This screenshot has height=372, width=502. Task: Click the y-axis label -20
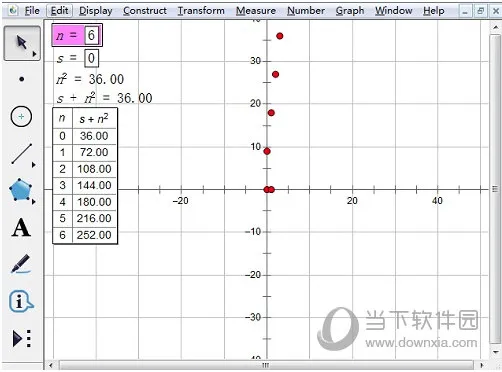pyautogui.click(x=253, y=275)
